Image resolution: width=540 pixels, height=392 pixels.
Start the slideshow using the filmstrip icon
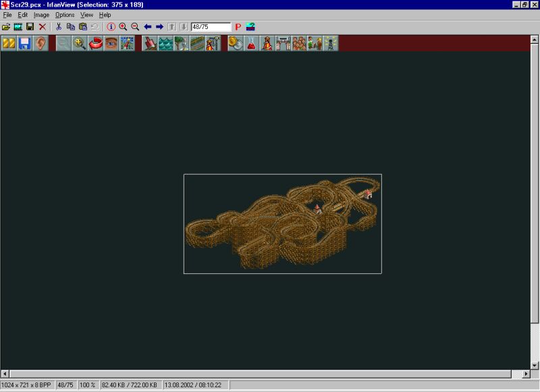pyautogui.click(x=18, y=27)
